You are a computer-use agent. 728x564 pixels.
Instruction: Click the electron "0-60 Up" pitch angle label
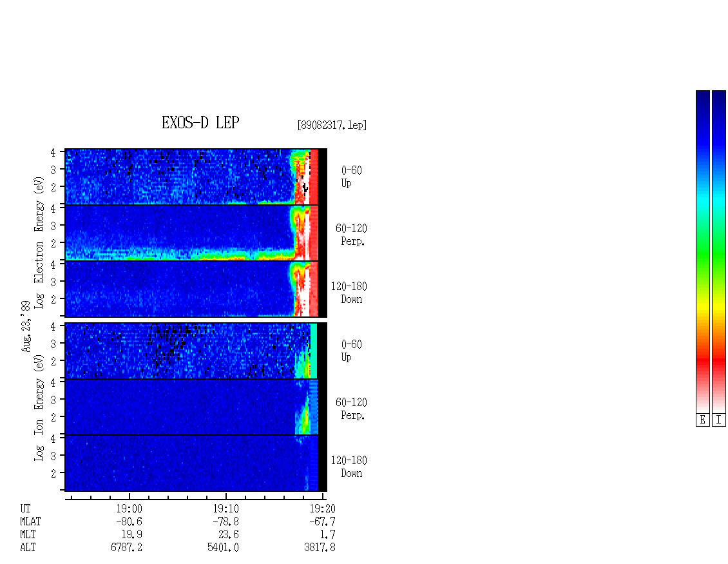pos(352,177)
